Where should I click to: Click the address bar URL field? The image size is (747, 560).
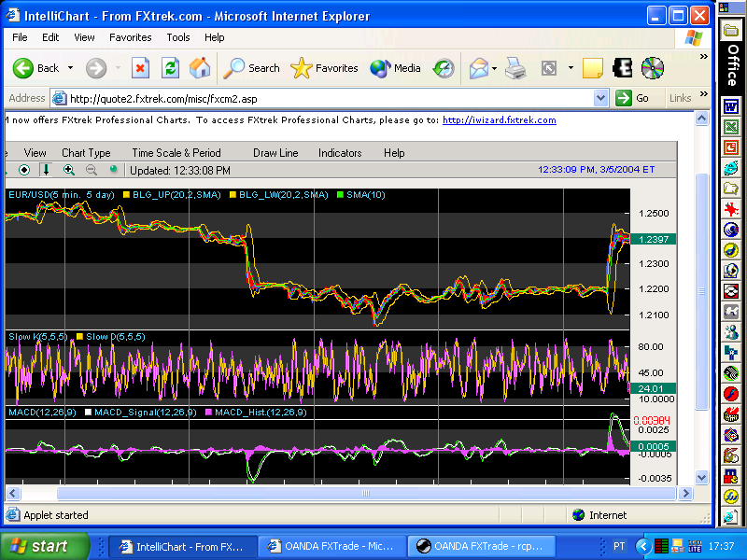(329, 99)
